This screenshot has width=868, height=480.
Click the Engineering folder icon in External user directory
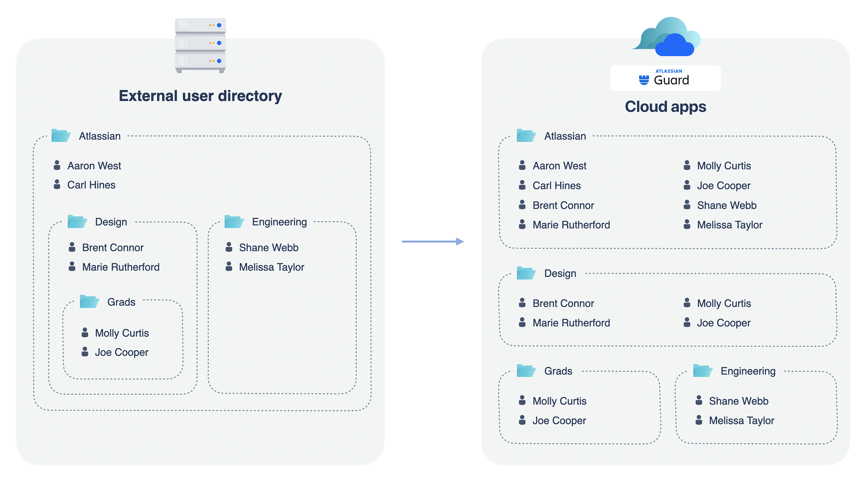coord(234,221)
